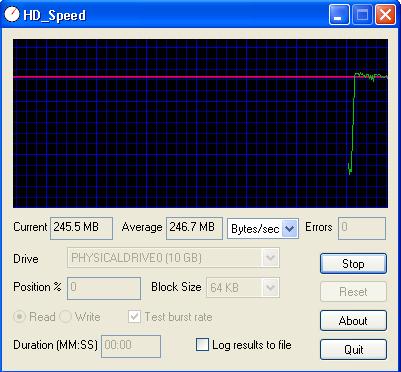The height and width of the screenshot is (372, 401).
Task: Click the Average label
Action: 142,227
